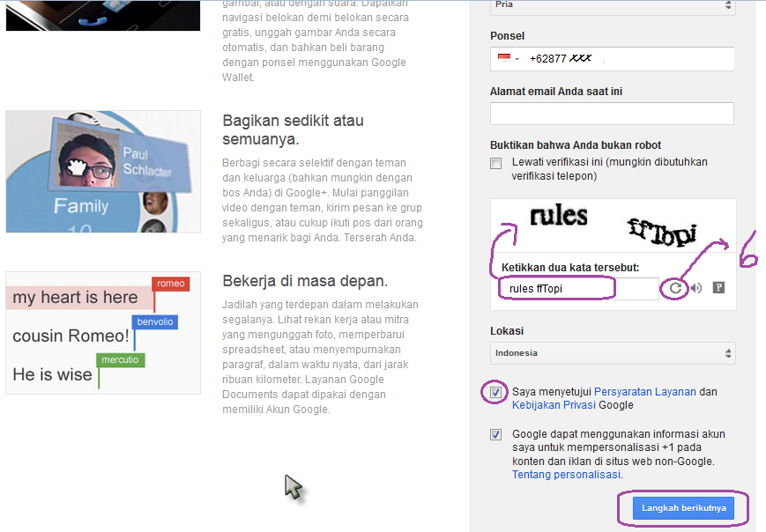
Task: Play the audio captcha speaker icon
Action: pyautogui.click(x=696, y=288)
